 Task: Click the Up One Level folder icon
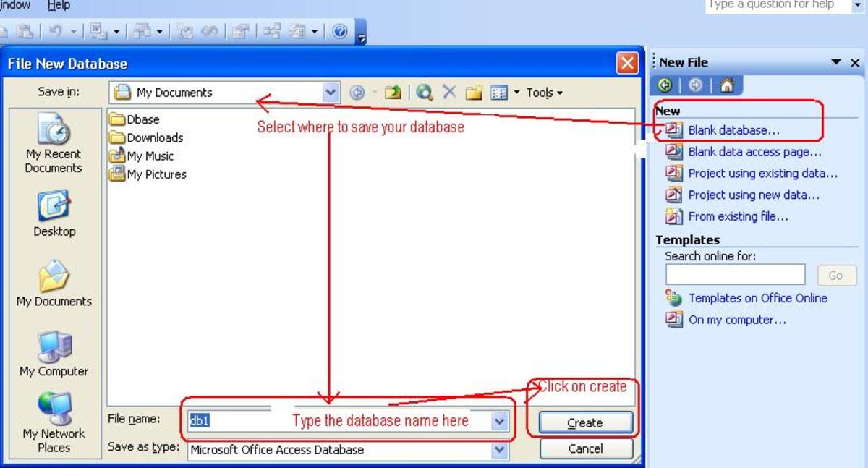pos(392,92)
